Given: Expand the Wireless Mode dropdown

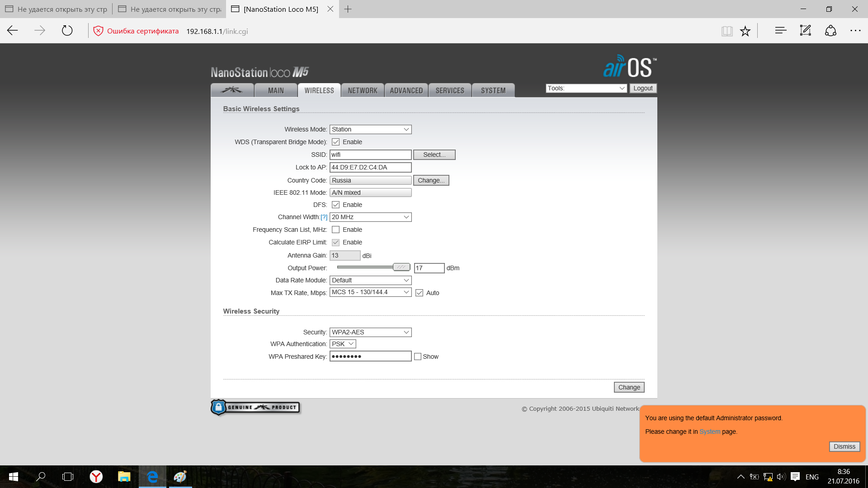Looking at the screenshot, I should [x=370, y=129].
